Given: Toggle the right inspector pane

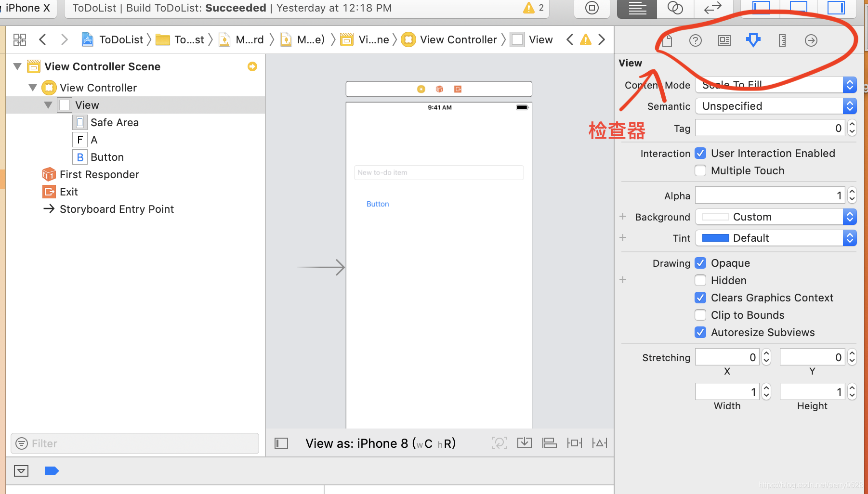Looking at the screenshot, I should pos(836,8).
